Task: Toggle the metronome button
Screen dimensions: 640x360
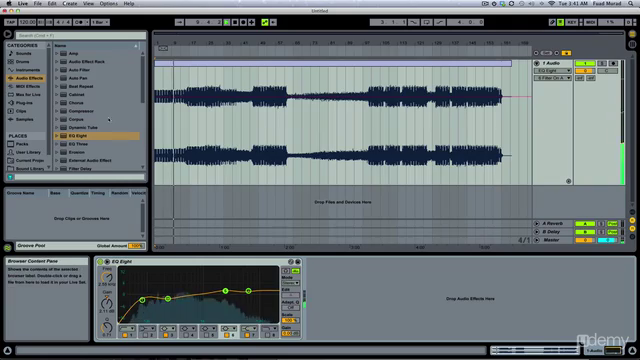Action: pos(80,22)
